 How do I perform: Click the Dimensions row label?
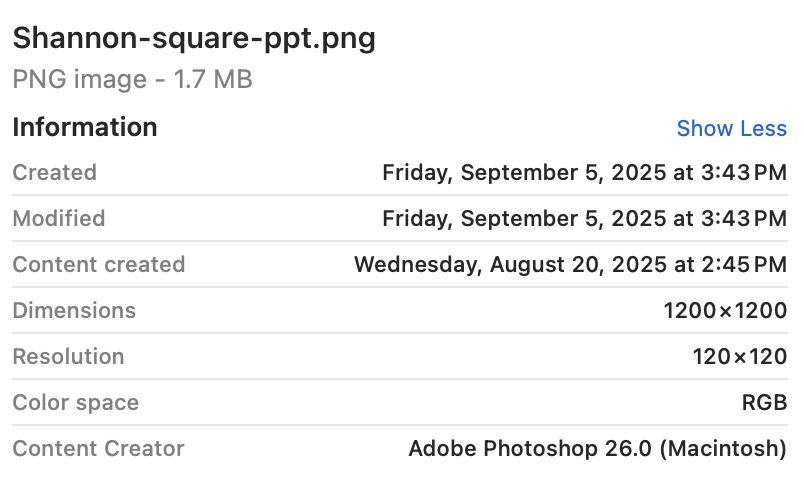(x=74, y=311)
